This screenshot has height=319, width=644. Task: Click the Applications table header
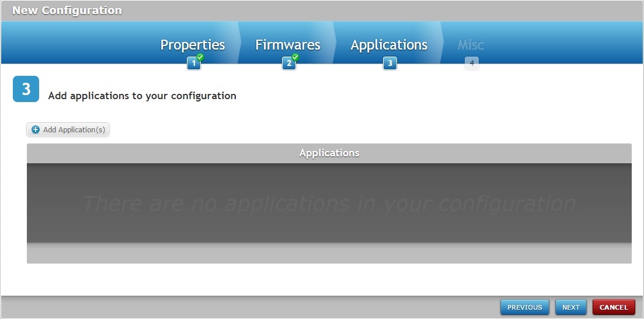[x=329, y=153]
